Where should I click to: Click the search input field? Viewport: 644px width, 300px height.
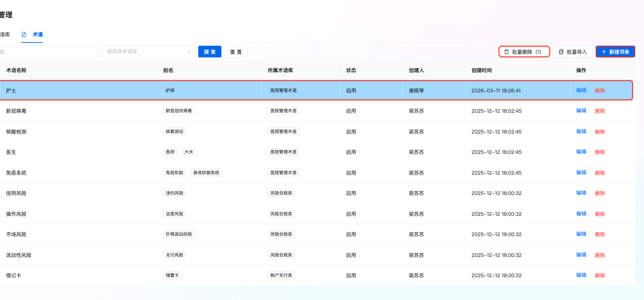(48, 51)
